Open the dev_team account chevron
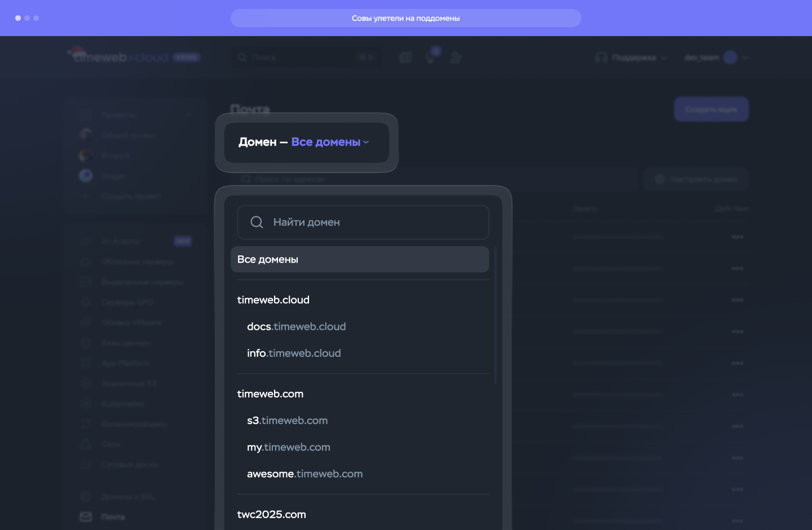 click(x=745, y=58)
